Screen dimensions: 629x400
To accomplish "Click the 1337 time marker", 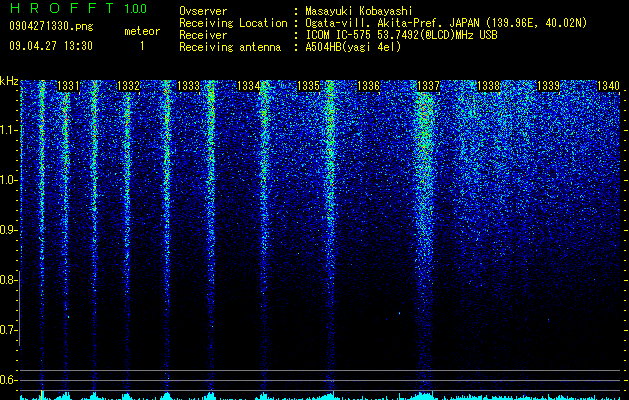I will pos(428,86).
